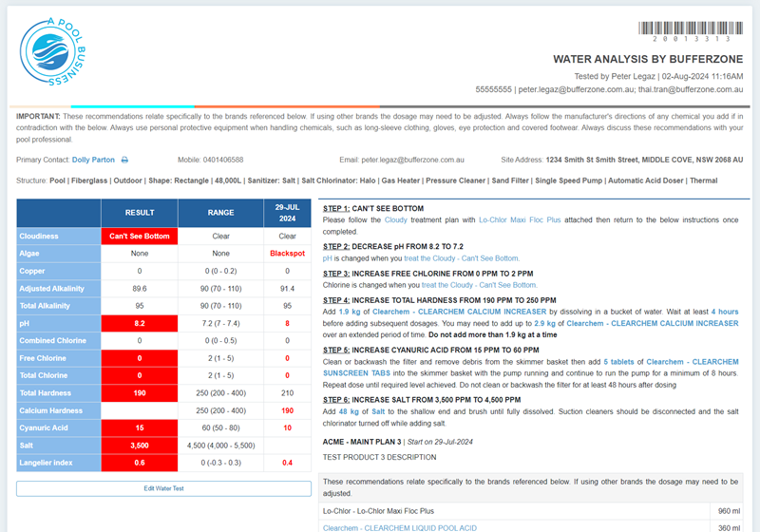Open Clearchem Liquid Pool Acid product link
Screen dimensions: 760x532
pos(400,528)
